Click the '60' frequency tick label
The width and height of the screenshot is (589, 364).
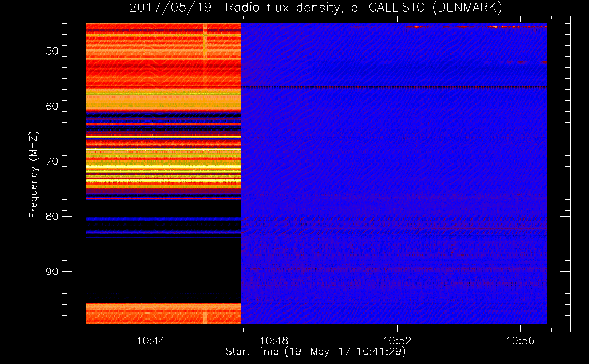(52, 106)
